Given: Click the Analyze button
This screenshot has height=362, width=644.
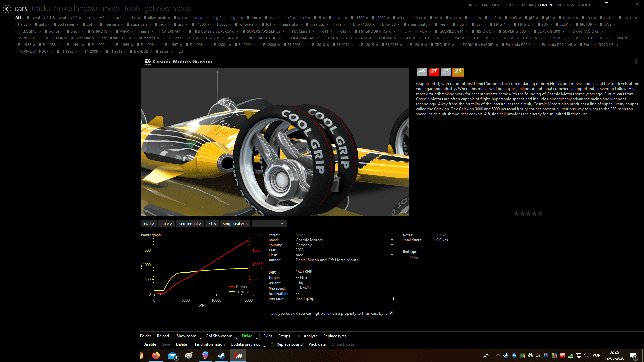Looking at the screenshot, I should coord(310,336).
